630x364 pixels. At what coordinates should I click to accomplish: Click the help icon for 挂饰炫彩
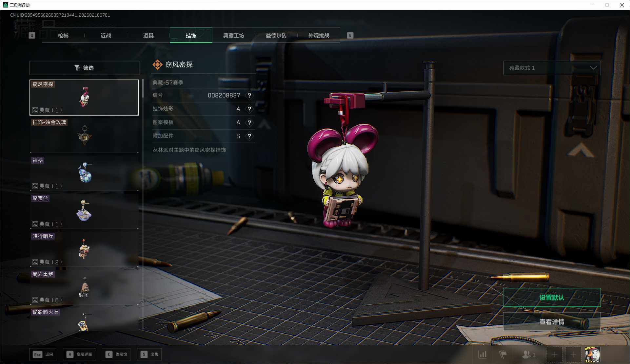(x=249, y=109)
